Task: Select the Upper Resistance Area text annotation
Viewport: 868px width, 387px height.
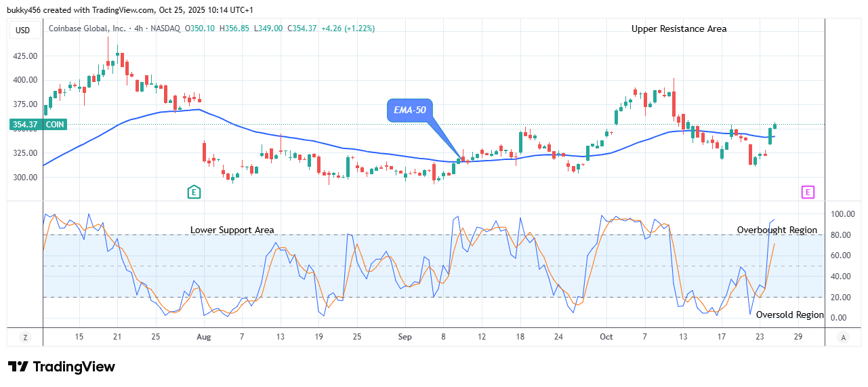Action: tap(679, 28)
